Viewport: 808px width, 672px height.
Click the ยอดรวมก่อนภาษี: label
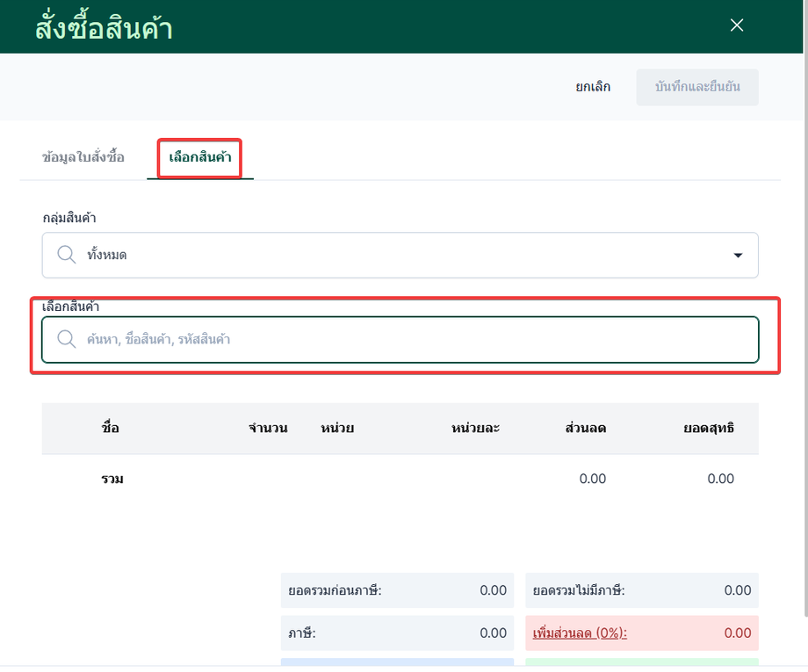tap(335, 590)
